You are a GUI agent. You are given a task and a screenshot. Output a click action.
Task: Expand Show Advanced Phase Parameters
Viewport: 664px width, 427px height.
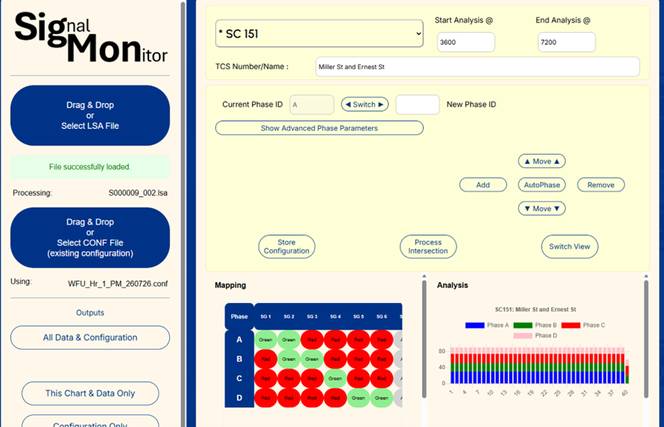(x=319, y=128)
